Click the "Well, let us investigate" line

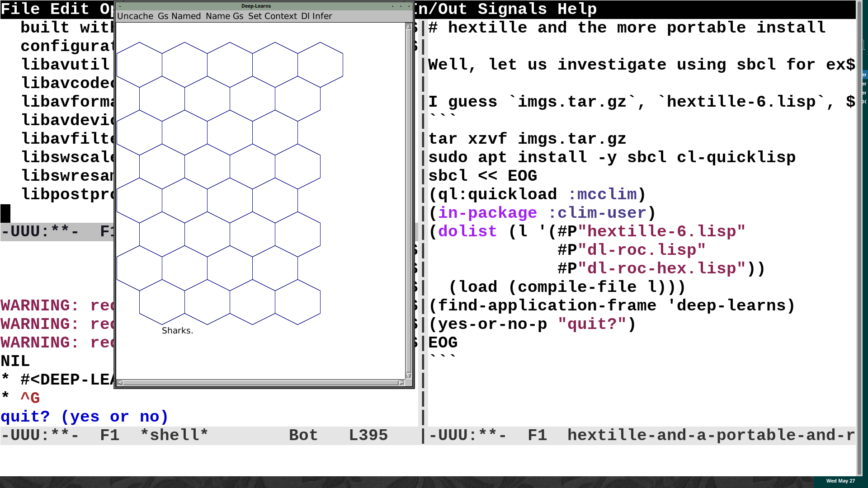tap(642, 65)
